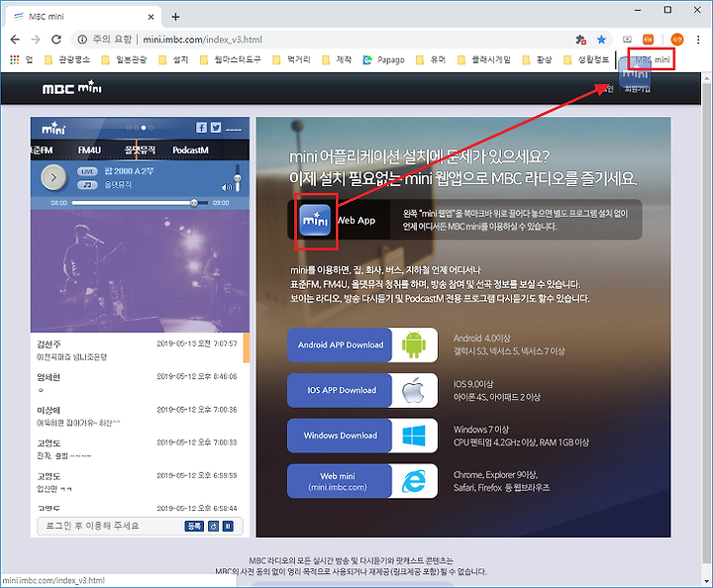Go back with the browser back arrow

(x=15, y=40)
